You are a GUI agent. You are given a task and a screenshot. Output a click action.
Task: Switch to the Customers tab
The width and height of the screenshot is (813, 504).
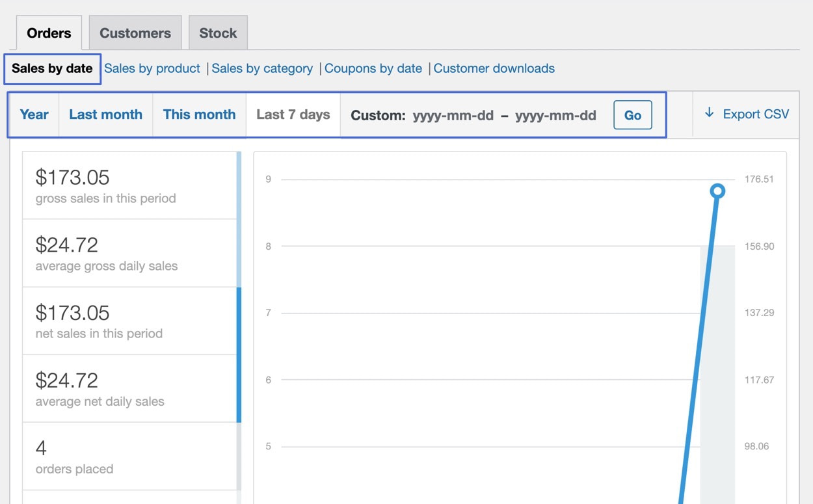135,32
